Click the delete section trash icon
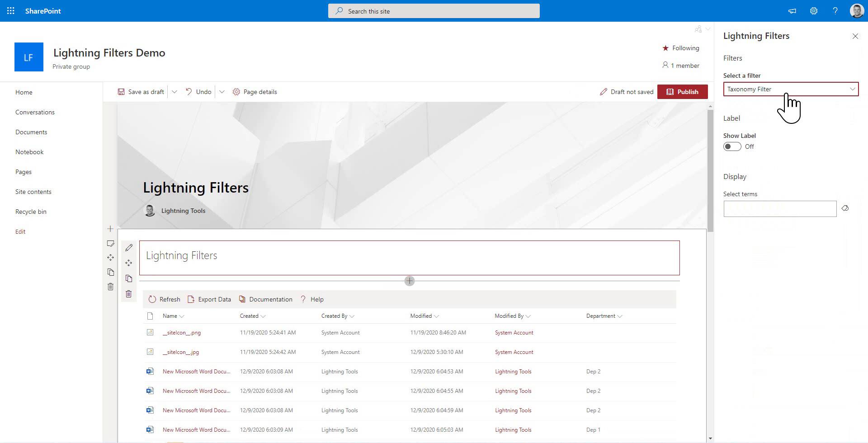This screenshot has width=868, height=443. click(110, 287)
